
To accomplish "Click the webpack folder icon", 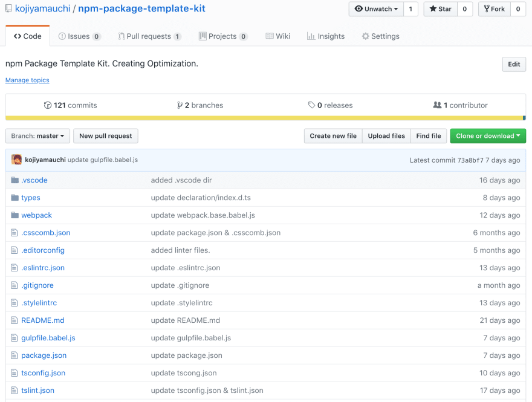I will pos(15,215).
